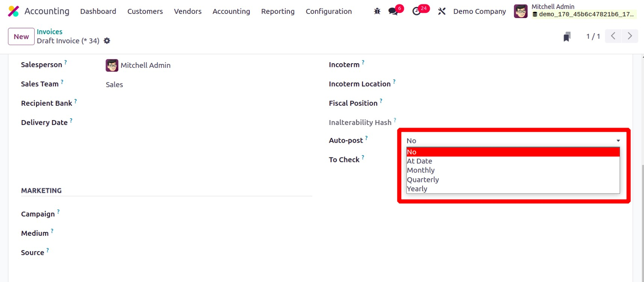Go back to Invoices breadcrumb link

50,32
